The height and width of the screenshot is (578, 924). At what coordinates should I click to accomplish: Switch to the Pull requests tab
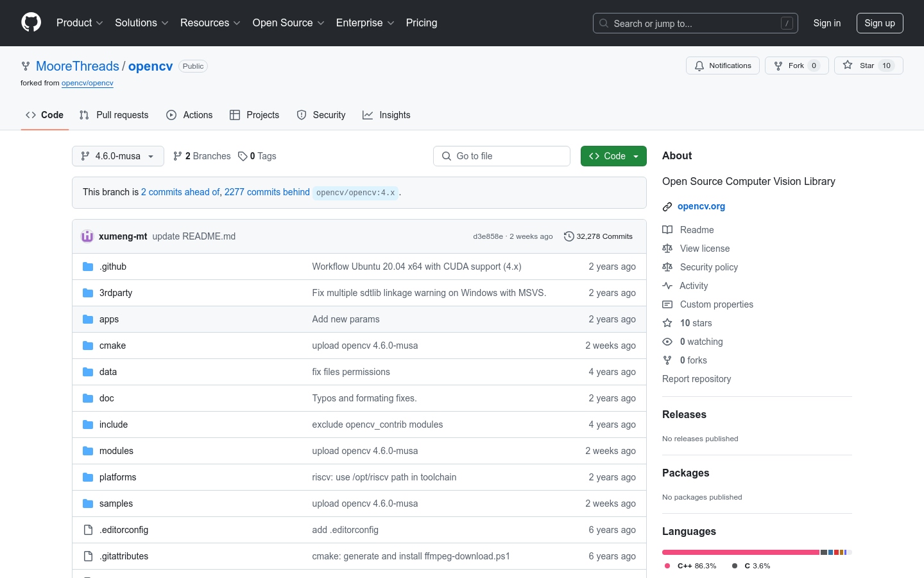(x=114, y=115)
